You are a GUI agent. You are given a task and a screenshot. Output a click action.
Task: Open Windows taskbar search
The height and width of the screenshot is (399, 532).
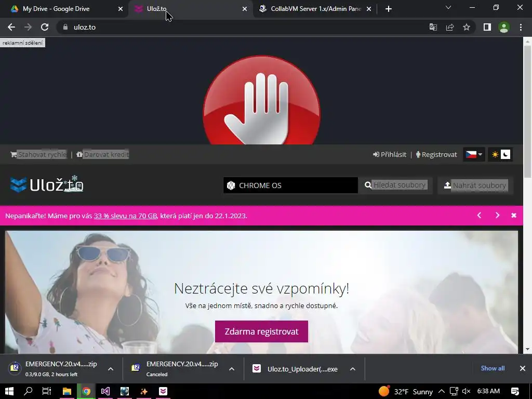click(28, 391)
